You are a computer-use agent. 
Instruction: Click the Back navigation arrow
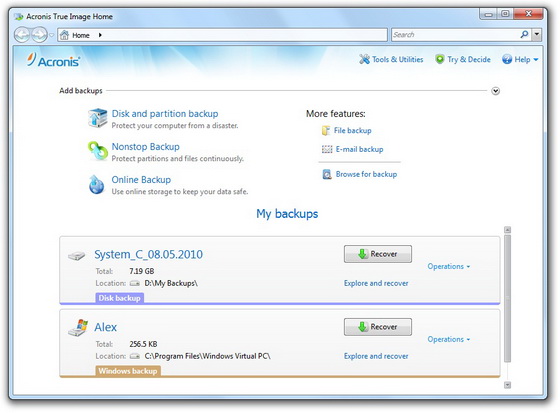(22, 35)
